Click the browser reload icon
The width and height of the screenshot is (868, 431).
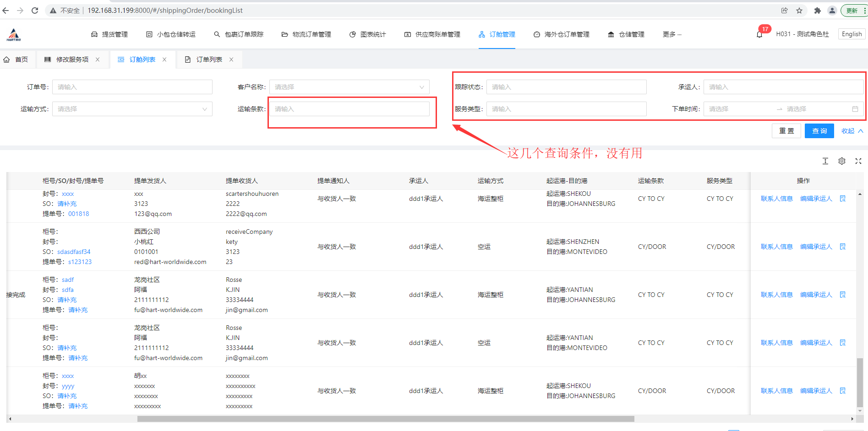(x=35, y=11)
